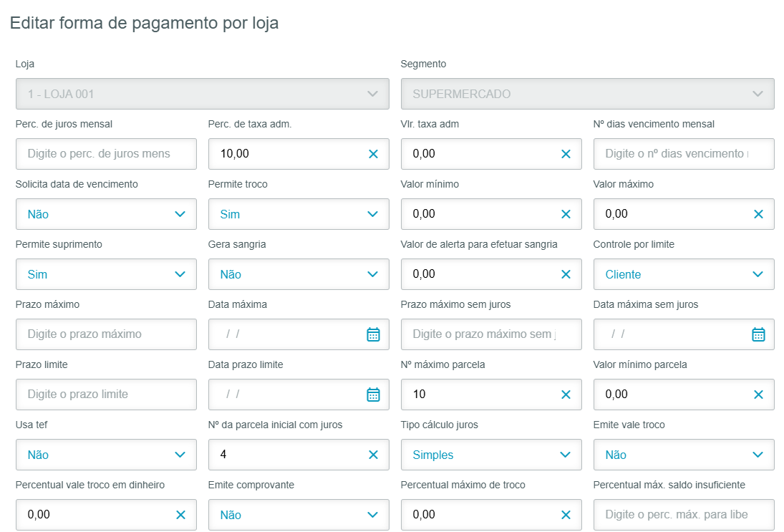Screen dimensions: 784x532
Task: Clear the Vlr. taxa adm field
Action: click(566, 154)
